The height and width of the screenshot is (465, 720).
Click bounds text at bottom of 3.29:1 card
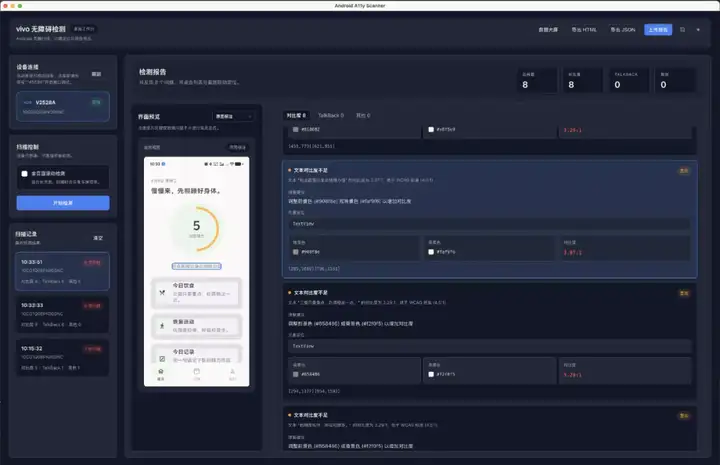(314, 391)
